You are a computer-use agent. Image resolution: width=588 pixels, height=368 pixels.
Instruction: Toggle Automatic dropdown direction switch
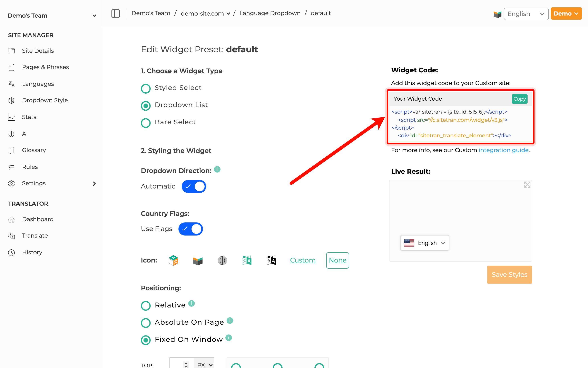(194, 186)
